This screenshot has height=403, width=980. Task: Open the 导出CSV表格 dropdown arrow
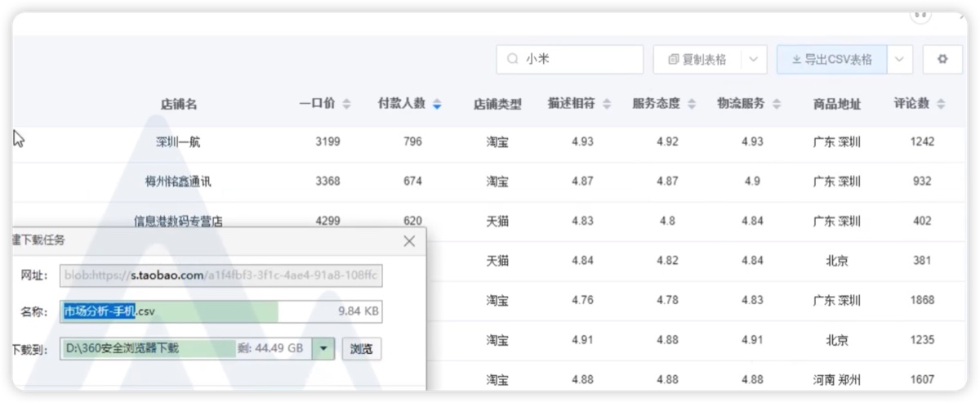point(900,60)
